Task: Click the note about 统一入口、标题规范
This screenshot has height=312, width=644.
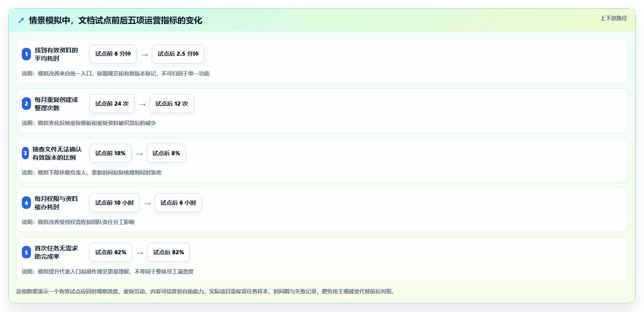Action: (x=116, y=73)
